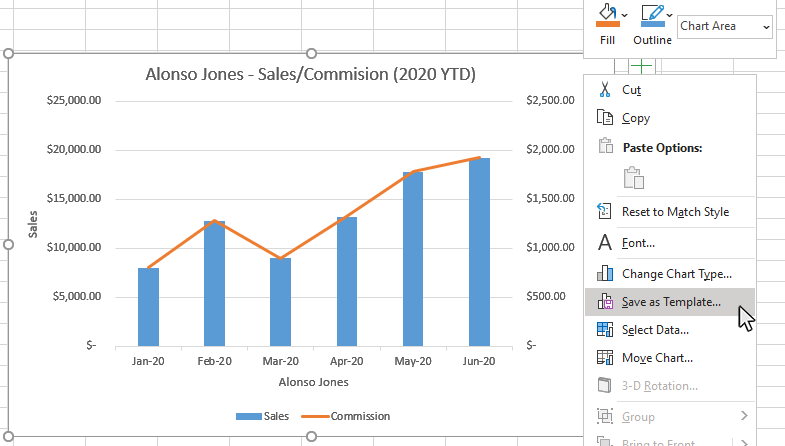Click the Commission legend entry
This screenshot has height=446, width=785.
click(x=346, y=416)
